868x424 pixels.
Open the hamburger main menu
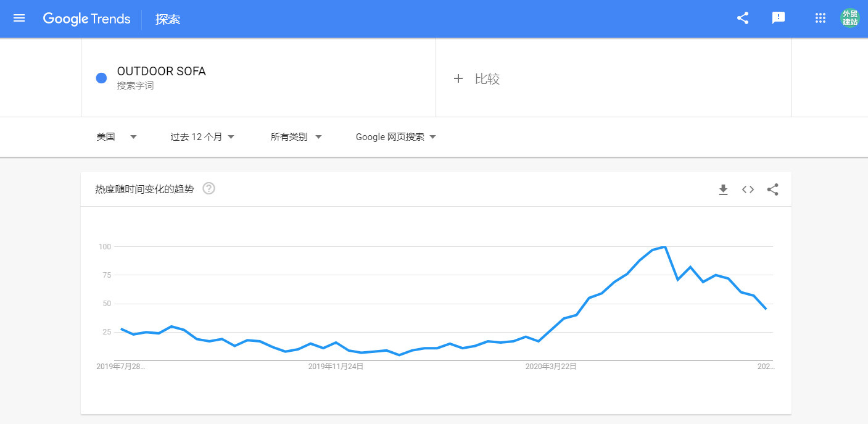pyautogui.click(x=19, y=19)
